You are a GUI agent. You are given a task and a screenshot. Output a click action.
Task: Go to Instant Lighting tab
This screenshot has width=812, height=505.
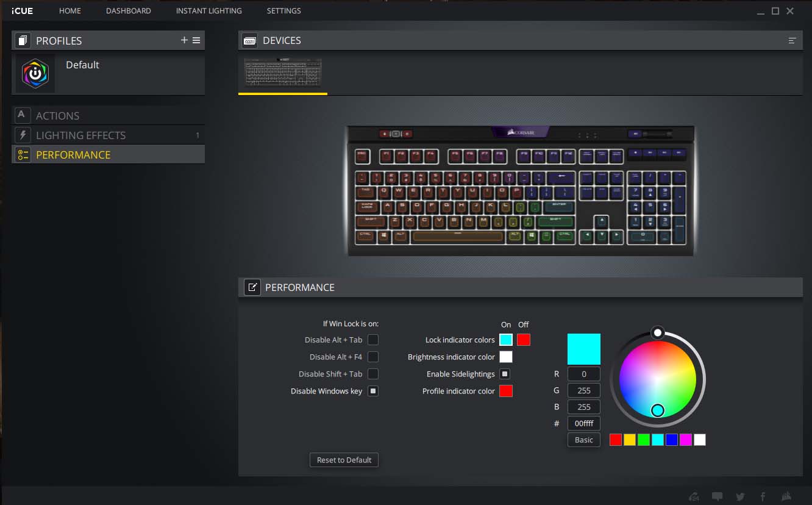pyautogui.click(x=208, y=11)
